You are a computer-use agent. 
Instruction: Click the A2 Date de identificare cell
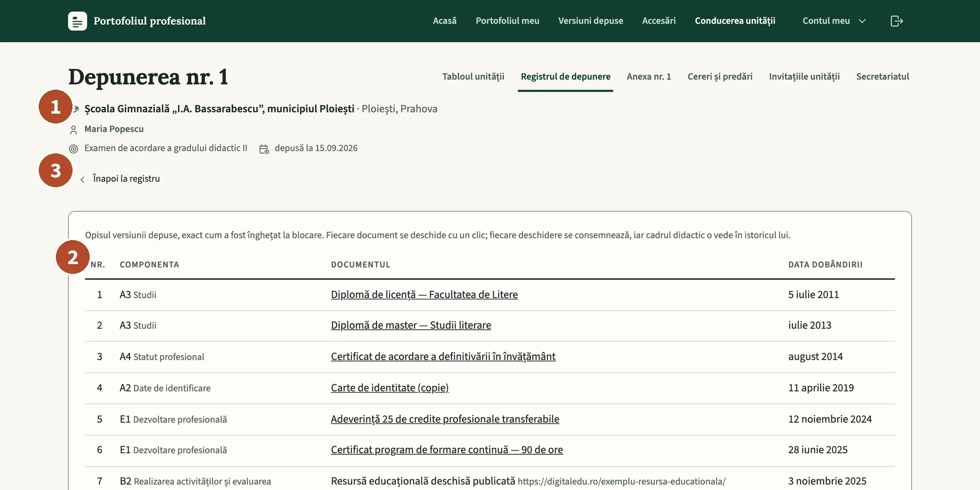165,389
